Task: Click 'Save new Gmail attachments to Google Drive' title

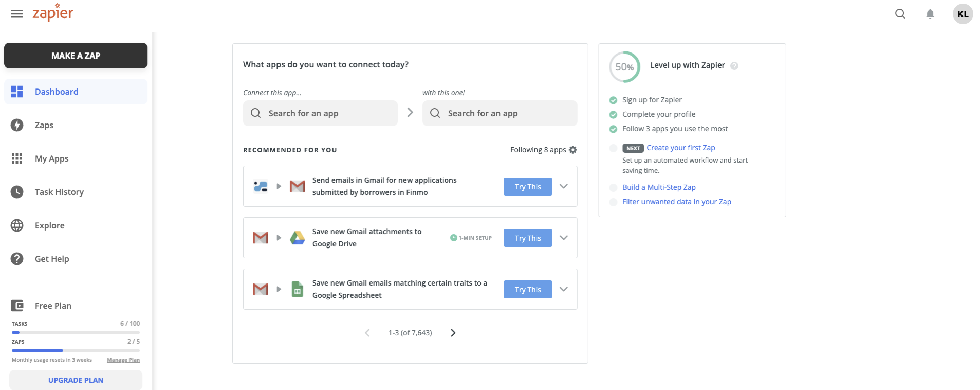Action: [x=367, y=238]
